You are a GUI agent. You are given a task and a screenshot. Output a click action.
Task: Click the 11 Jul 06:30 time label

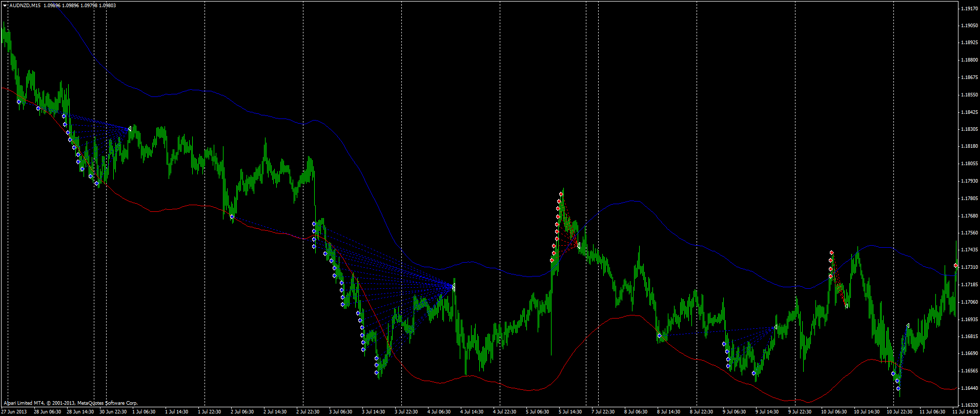(x=932, y=412)
